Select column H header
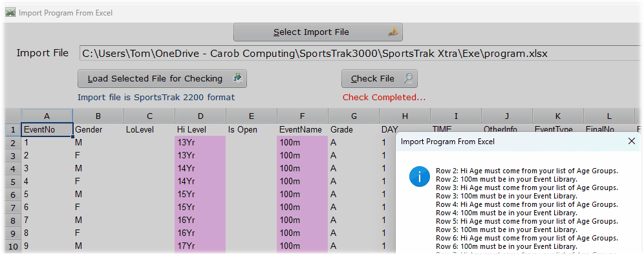The image size is (644, 256). pos(405,116)
